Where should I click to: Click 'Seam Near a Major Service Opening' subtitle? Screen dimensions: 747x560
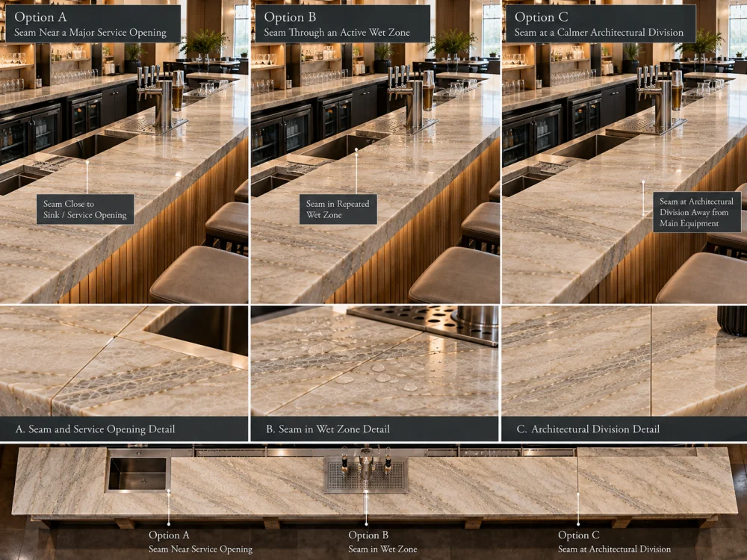pyautogui.click(x=90, y=32)
